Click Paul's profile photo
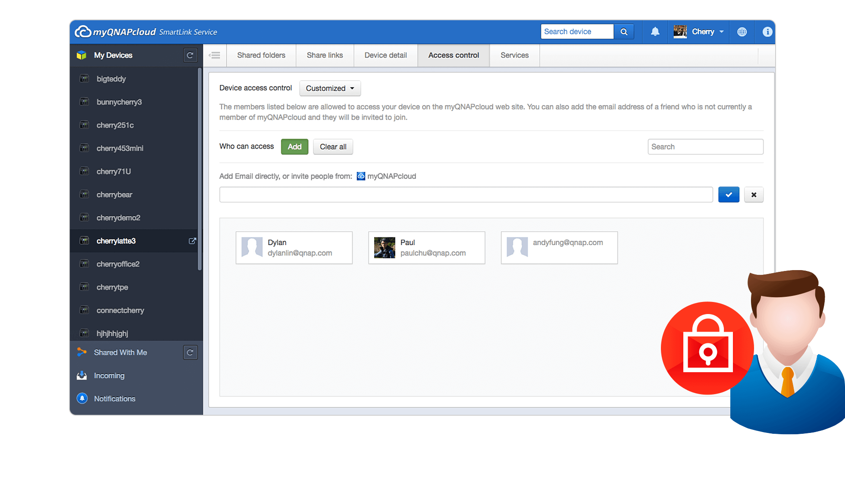This screenshot has height=504, width=845. [385, 248]
